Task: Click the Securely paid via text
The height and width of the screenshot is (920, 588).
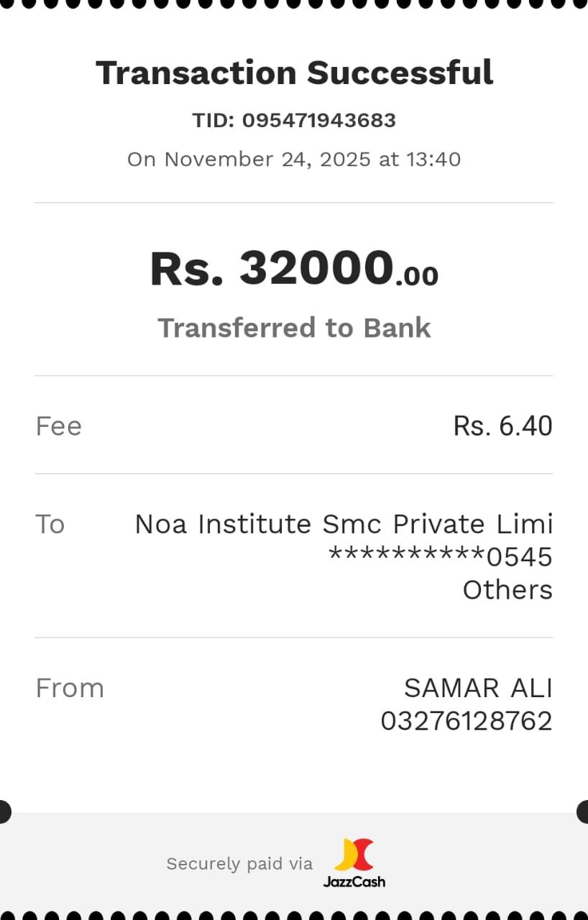Action: (x=239, y=863)
